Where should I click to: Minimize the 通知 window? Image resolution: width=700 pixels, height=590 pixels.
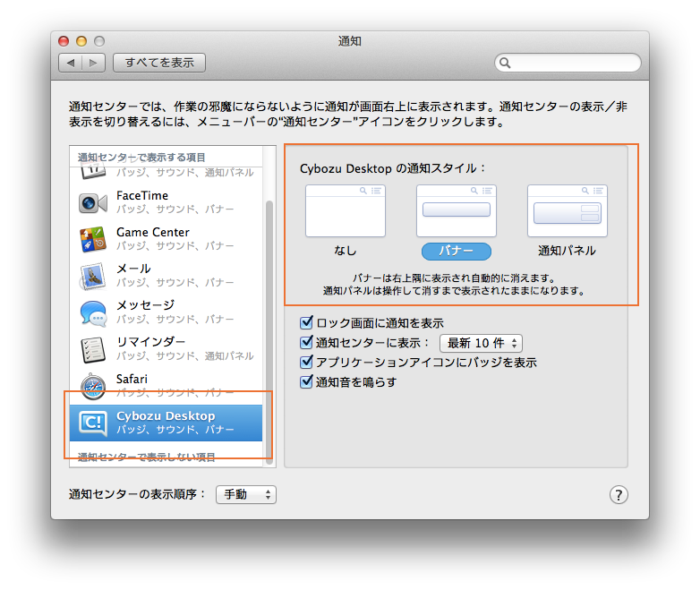[x=81, y=41]
